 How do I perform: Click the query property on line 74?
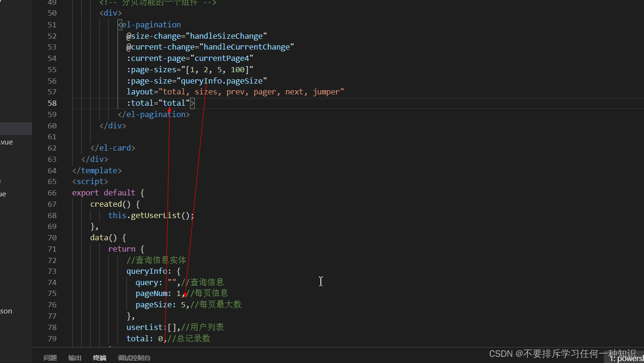coord(147,282)
